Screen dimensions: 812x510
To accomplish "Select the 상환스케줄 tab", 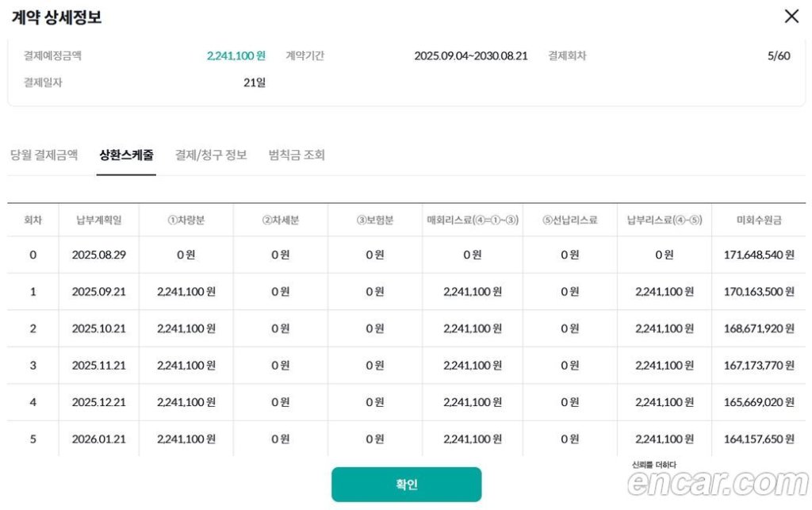I will 127,155.
